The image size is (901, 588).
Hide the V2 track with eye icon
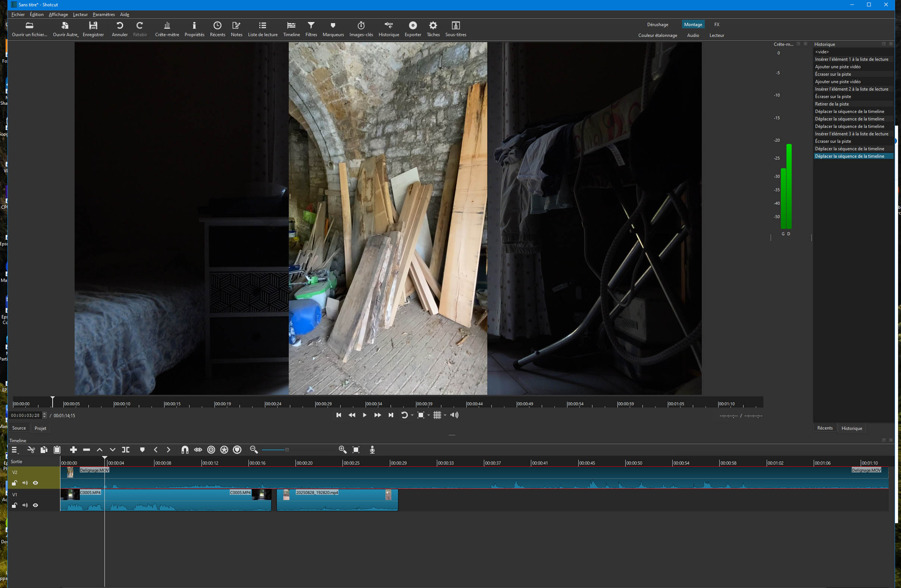pos(35,483)
